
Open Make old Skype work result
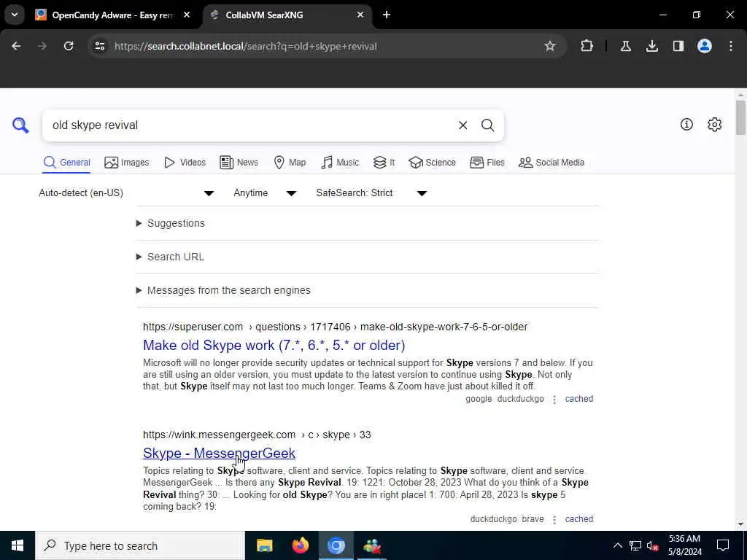[274, 345]
